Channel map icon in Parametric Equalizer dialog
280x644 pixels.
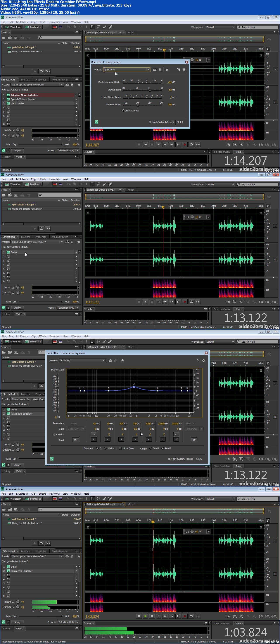click(198, 360)
